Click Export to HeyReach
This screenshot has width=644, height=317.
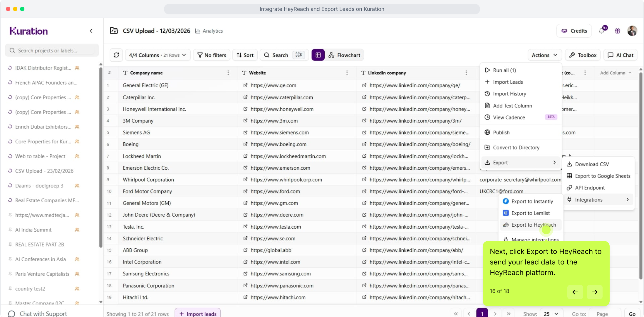tap(531, 225)
